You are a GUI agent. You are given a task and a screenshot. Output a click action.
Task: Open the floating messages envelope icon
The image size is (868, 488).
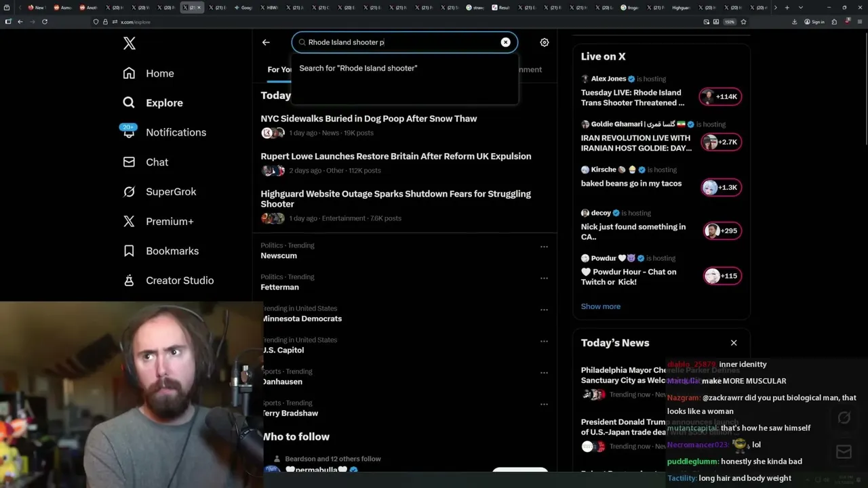(x=844, y=452)
